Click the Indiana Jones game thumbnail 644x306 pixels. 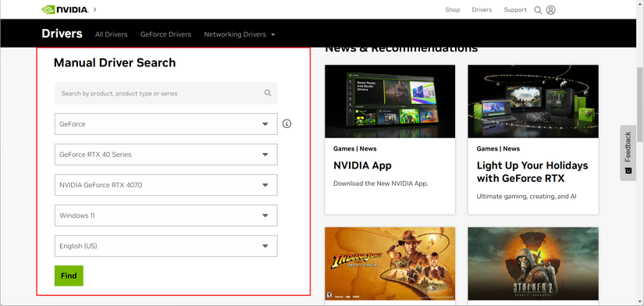(x=390, y=264)
